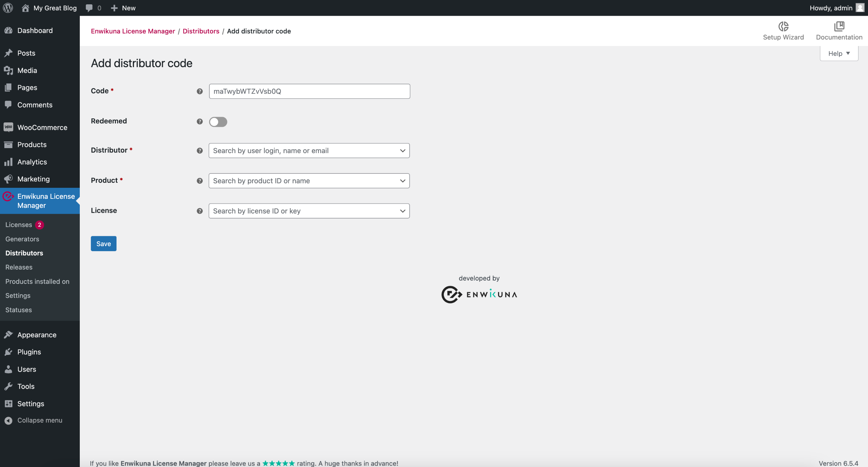Click the Documentation icon

click(x=839, y=25)
